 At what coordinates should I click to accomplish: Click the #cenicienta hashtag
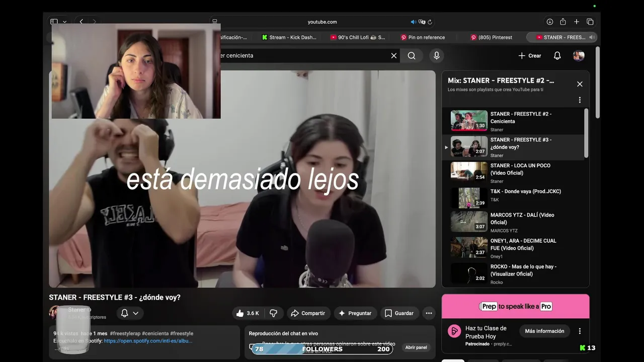coord(155,333)
